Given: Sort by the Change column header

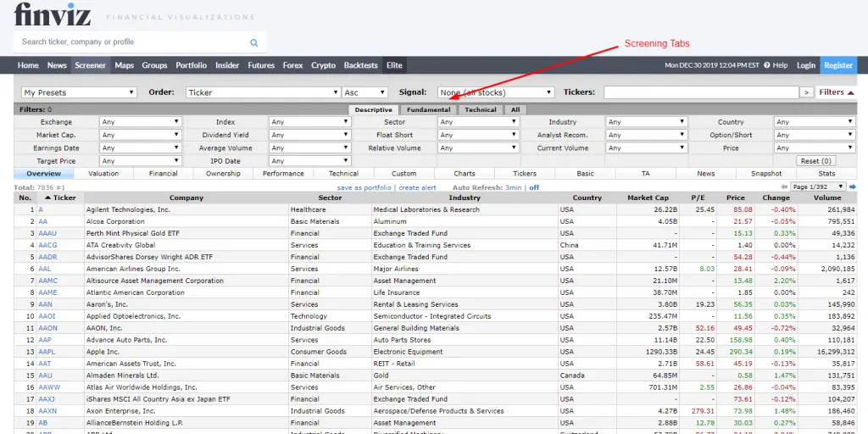Looking at the screenshot, I should tap(776, 198).
